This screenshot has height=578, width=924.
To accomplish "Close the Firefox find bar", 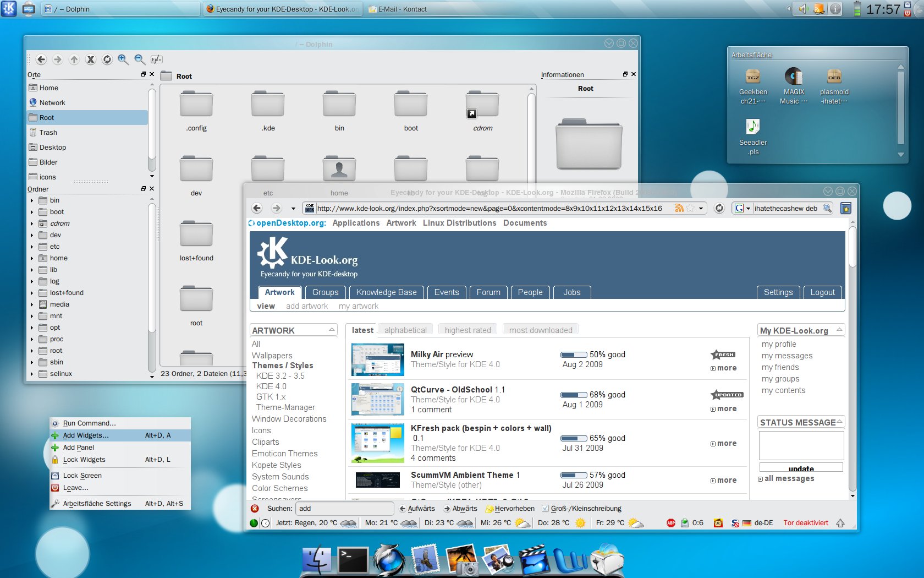I will click(255, 509).
